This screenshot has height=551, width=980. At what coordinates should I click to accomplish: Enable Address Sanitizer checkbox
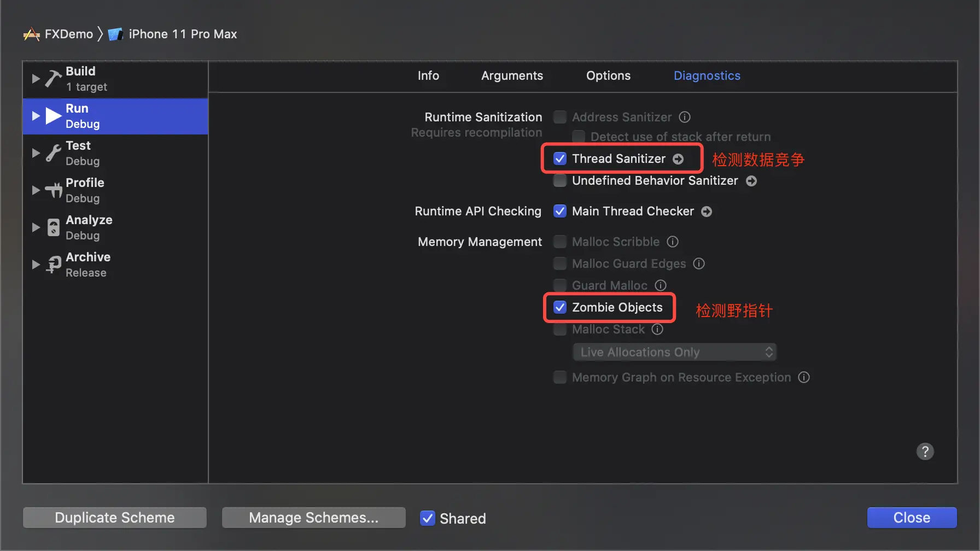click(x=560, y=117)
